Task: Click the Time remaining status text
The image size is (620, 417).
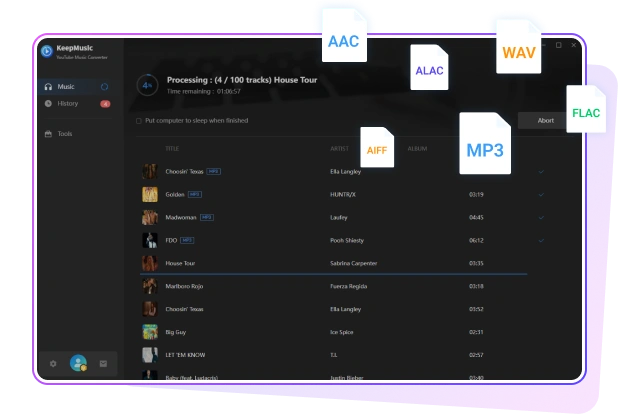Action: point(204,91)
